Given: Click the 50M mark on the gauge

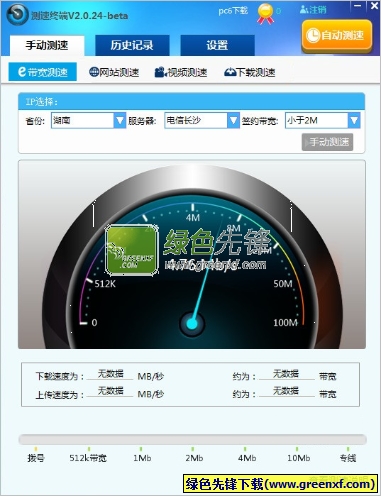Looking at the screenshot, I should [x=283, y=284].
